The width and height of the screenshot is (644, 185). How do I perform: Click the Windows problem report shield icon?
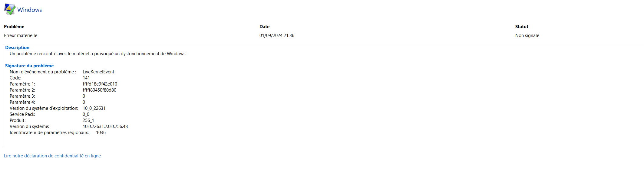tap(10, 9)
